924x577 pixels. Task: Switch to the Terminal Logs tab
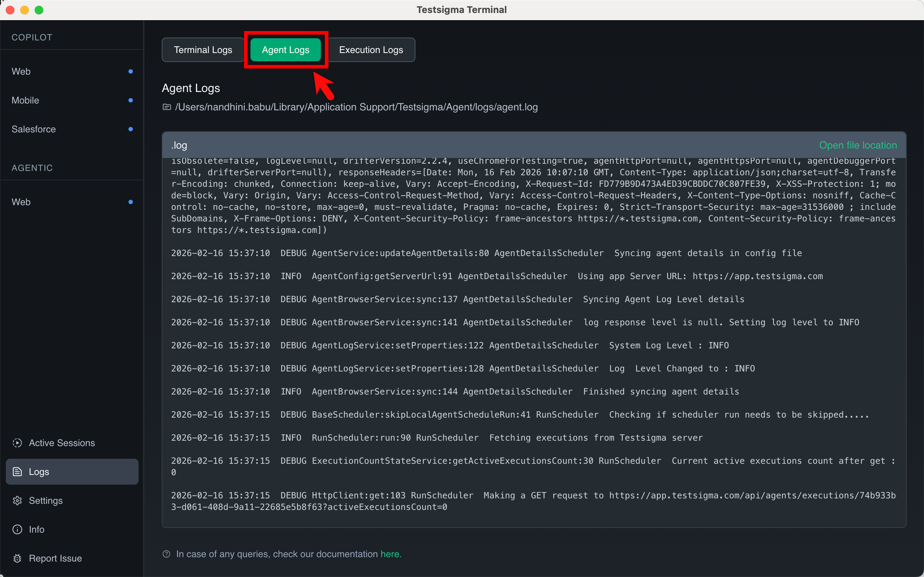pos(203,50)
